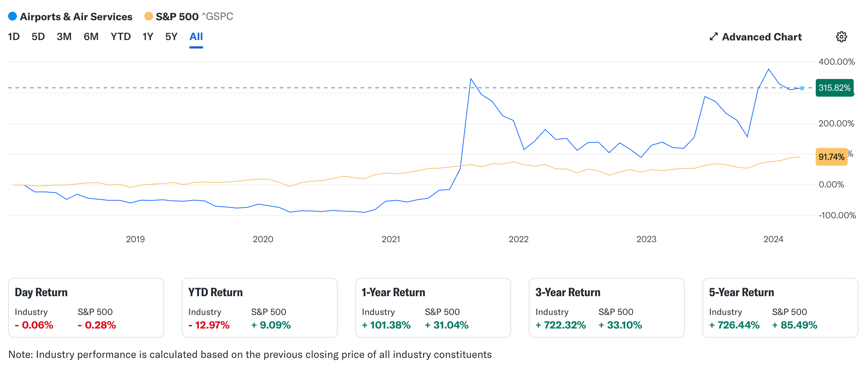Switch to the 6M range
The image size is (868, 366).
91,37
